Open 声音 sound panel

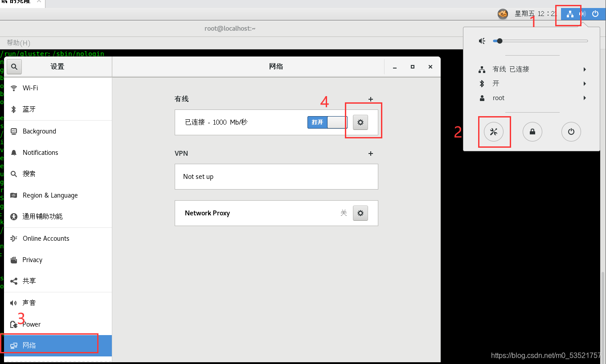tap(58, 303)
